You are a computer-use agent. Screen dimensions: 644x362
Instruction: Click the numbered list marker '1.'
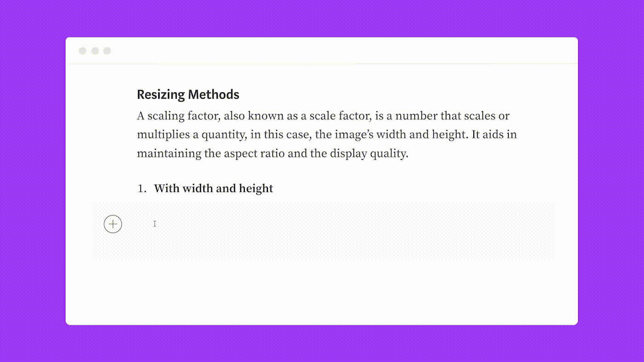pyautogui.click(x=141, y=188)
